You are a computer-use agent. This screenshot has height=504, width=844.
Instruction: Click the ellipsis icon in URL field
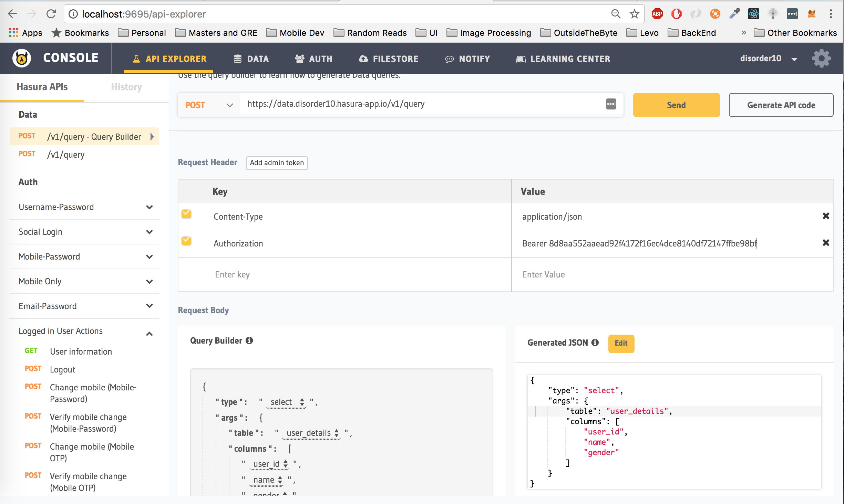pyautogui.click(x=611, y=104)
